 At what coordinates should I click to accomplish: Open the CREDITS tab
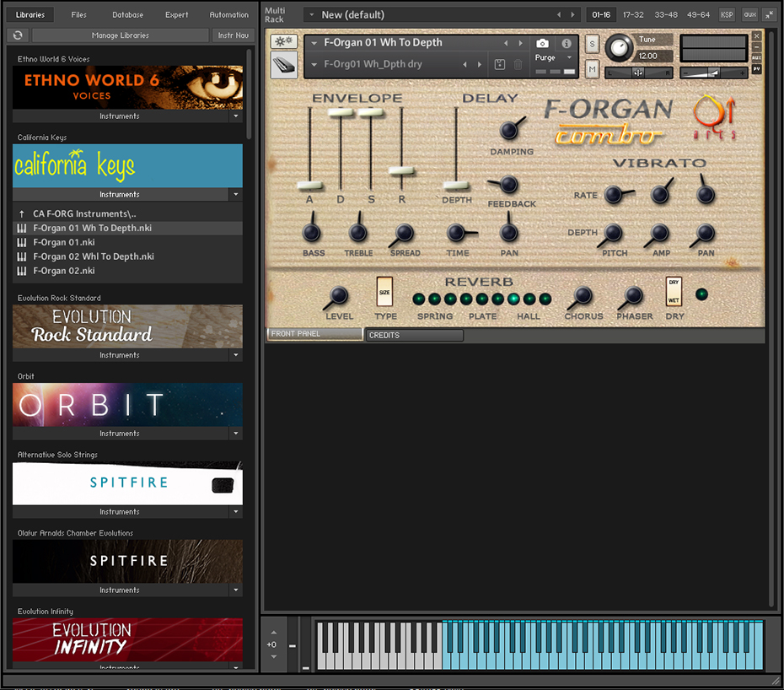pyautogui.click(x=415, y=335)
